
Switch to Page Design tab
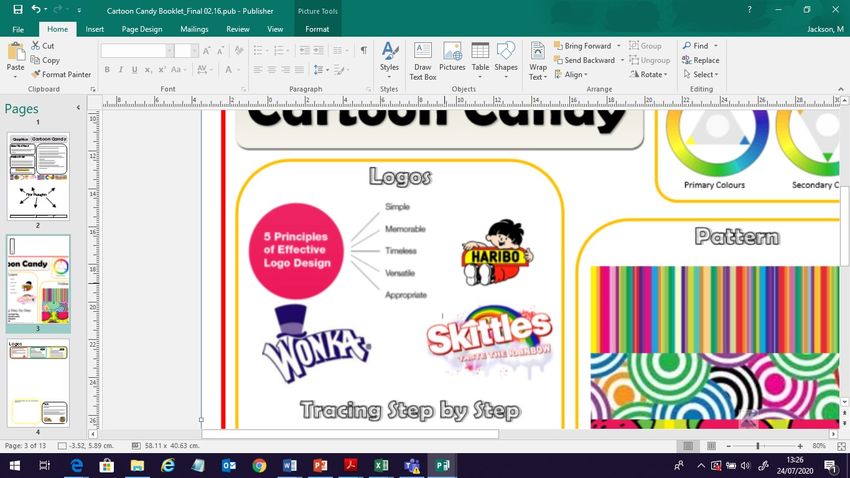(141, 29)
